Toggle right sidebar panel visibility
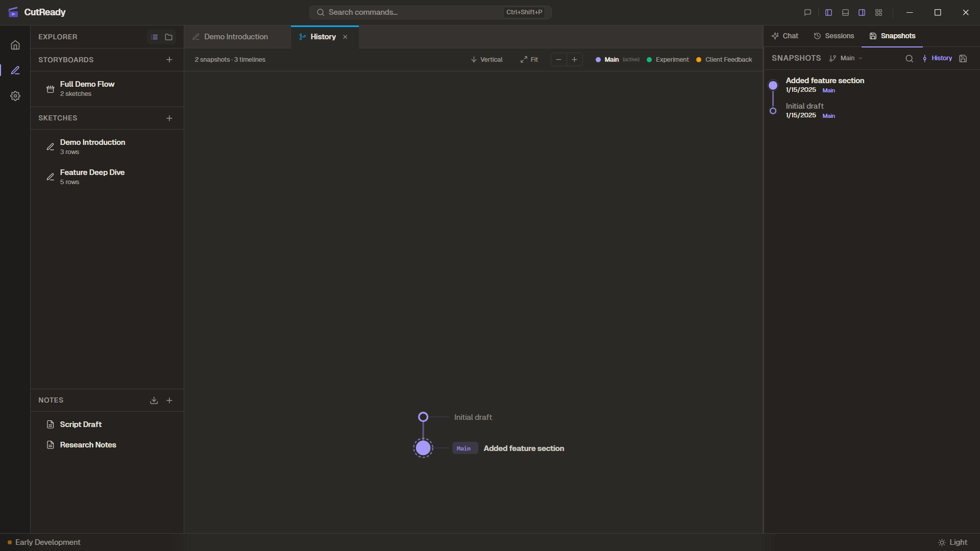Image resolution: width=980 pixels, height=551 pixels. tap(862, 12)
